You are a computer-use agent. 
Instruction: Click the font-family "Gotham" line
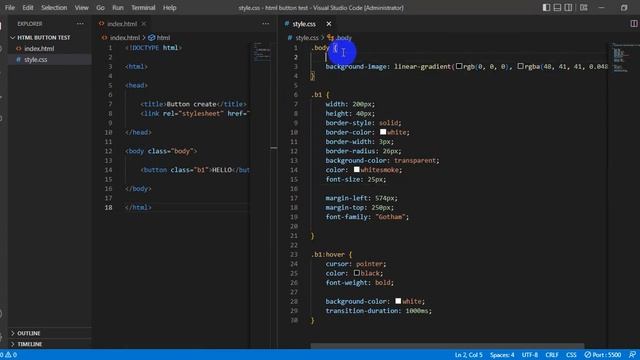tap(367, 217)
